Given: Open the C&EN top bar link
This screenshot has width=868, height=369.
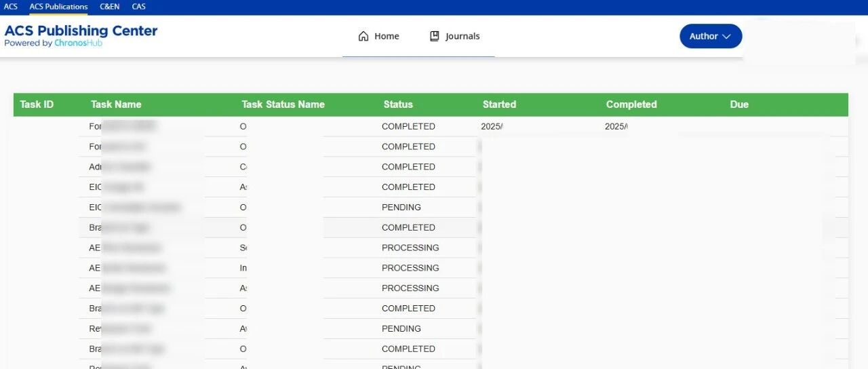Looking at the screenshot, I should coord(109,7).
